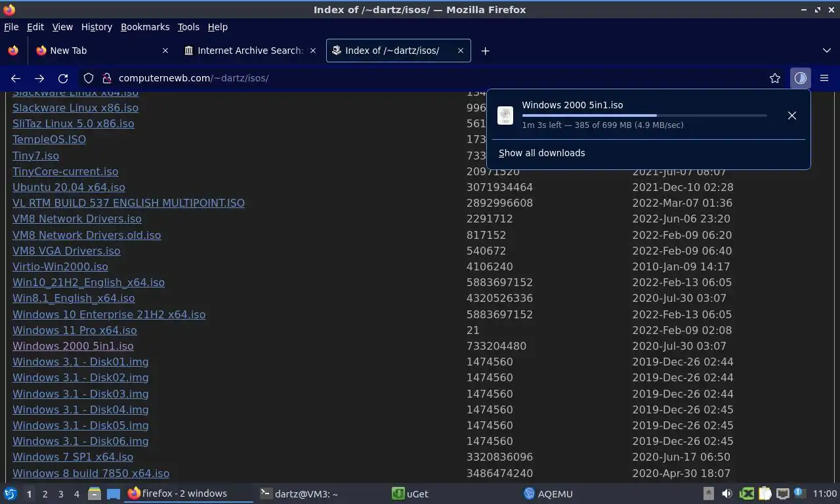Open the Ubuntu 20.04 x64.iso link
Viewport: 840px width, 504px height.
[69, 187]
